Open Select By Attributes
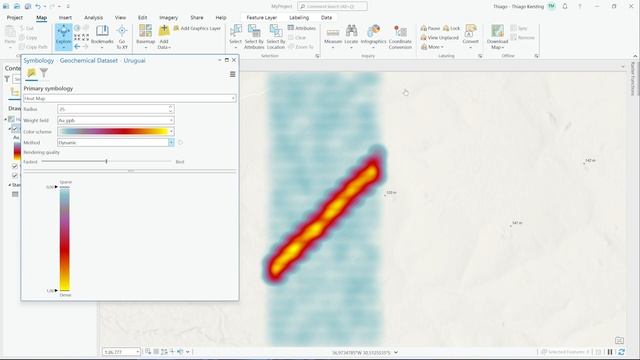This screenshot has height=360, width=640. coord(254,36)
